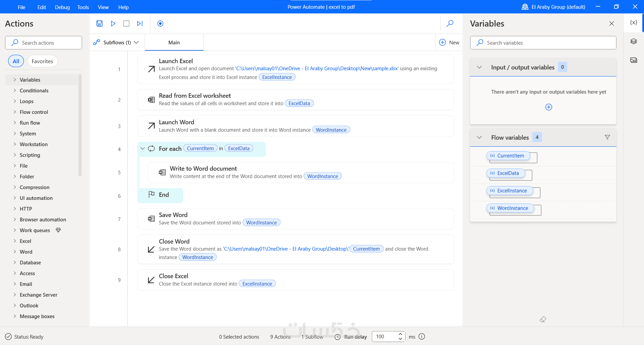Click the Save Word action icon

click(151, 219)
